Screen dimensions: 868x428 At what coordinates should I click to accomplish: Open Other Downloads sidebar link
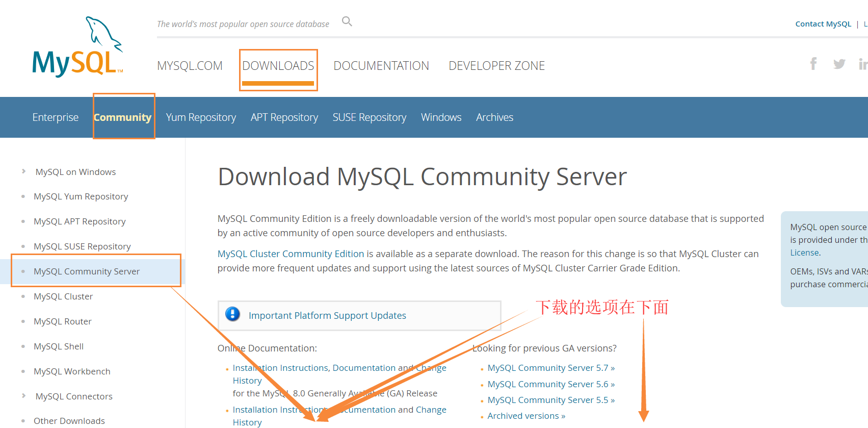(x=69, y=421)
